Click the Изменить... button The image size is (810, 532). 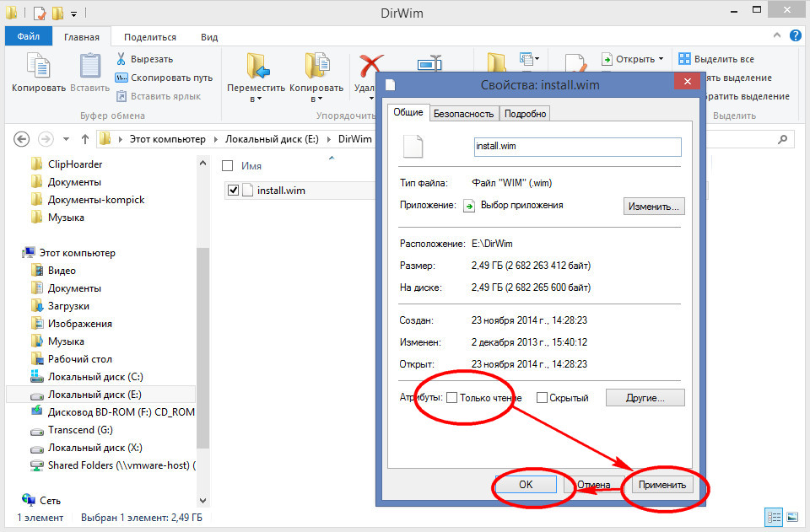pos(653,207)
